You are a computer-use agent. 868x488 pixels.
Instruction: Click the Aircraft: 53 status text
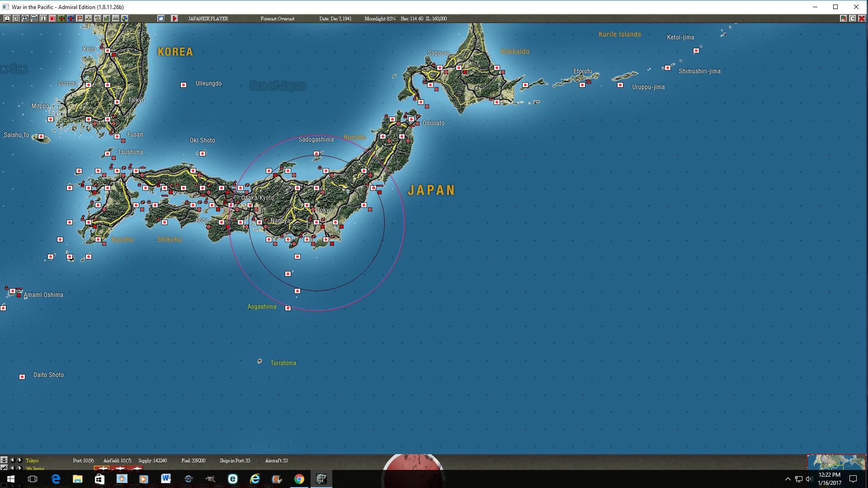tap(276, 460)
